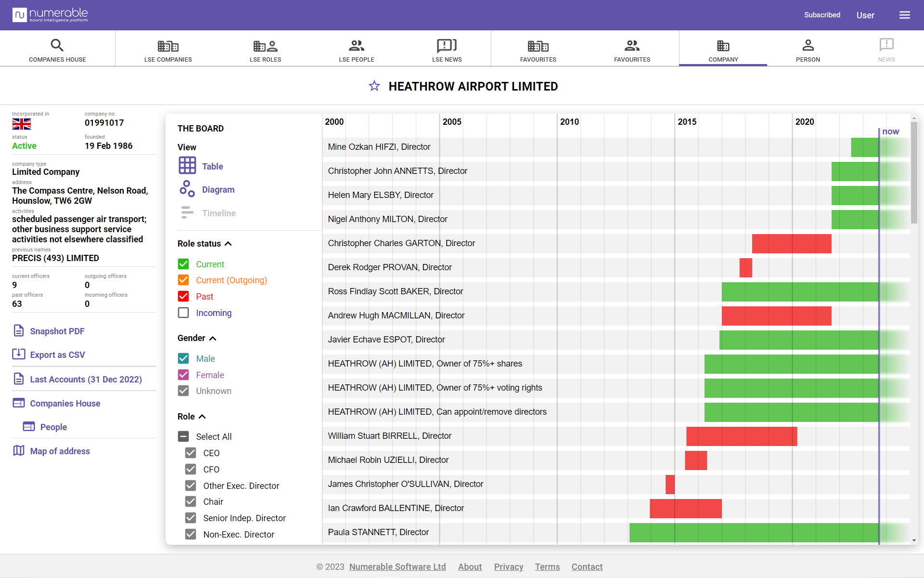Star Heathrow Airport Limited as favourite
The image size is (924, 578).
(374, 86)
